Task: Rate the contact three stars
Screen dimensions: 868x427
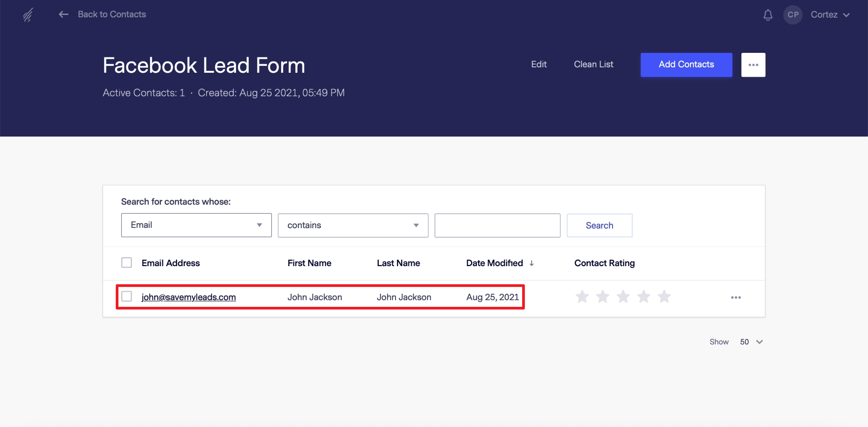Action: pos(623,296)
